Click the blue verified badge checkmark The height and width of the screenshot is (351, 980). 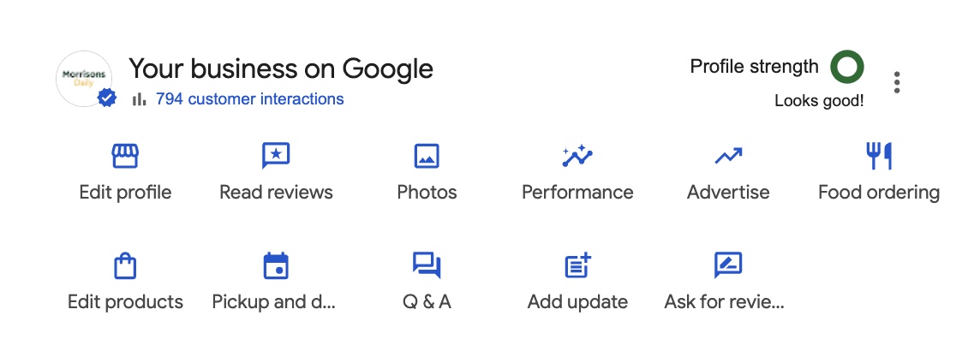[107, 98]
